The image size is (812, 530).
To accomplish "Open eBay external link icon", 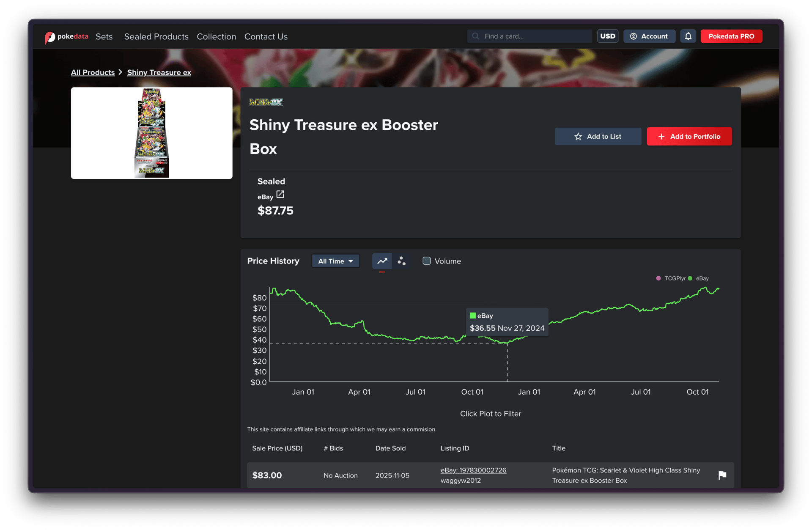I will [x=280, y=195].
